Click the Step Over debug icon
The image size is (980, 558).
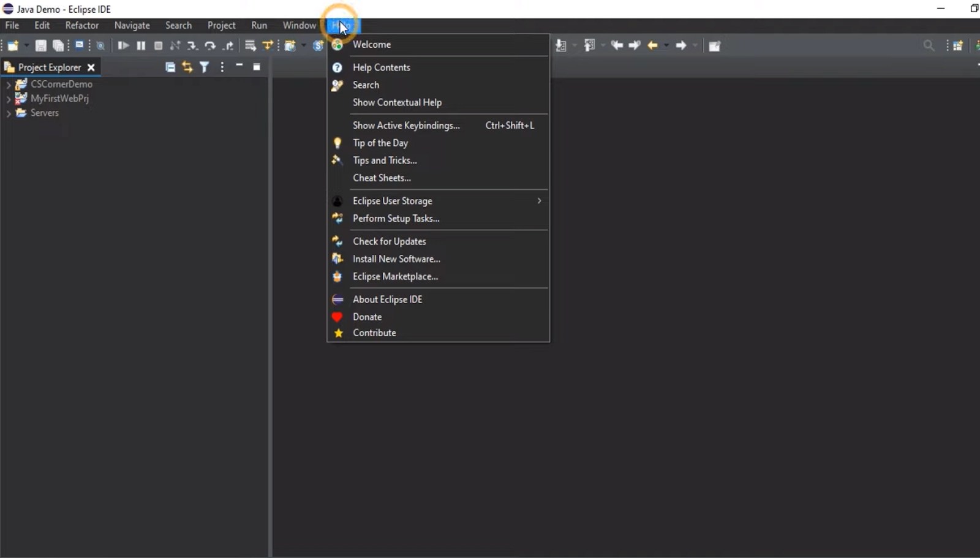pyautogui.click(x=210, y=45)
